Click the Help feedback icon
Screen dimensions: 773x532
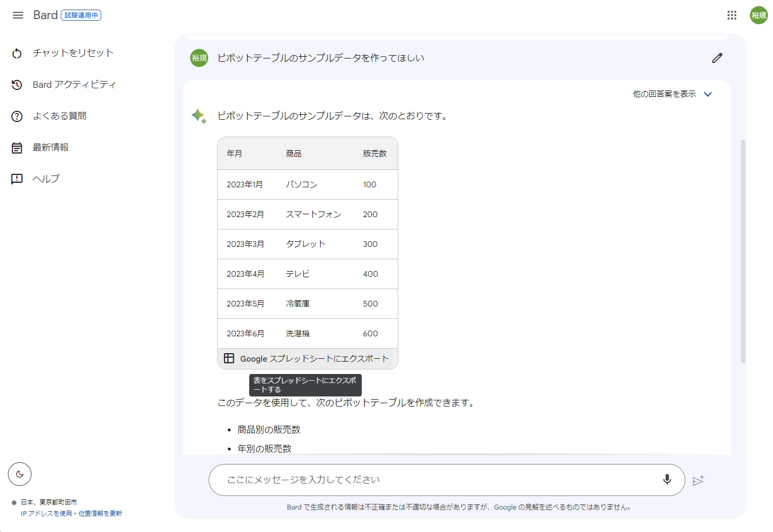point(17,178)
